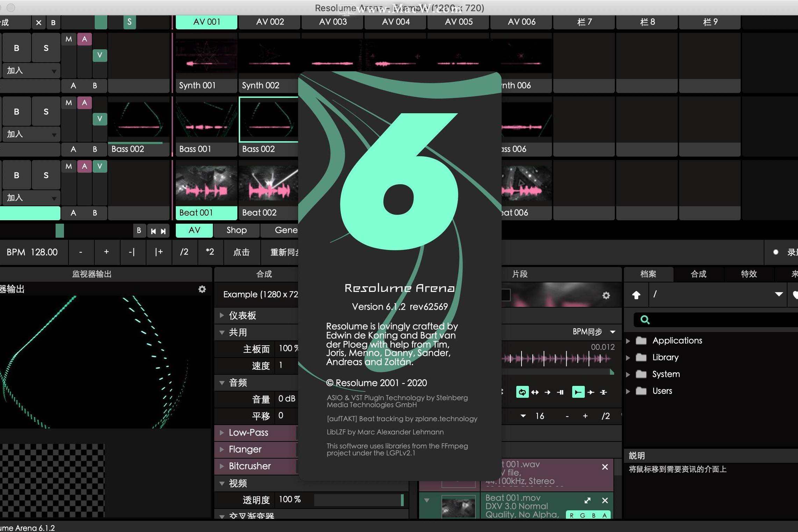This screenshot has width=798, height=532.
Task: Remove Beat 001.wav audio track
Action: pyautogui.click(x=605, y=467)
